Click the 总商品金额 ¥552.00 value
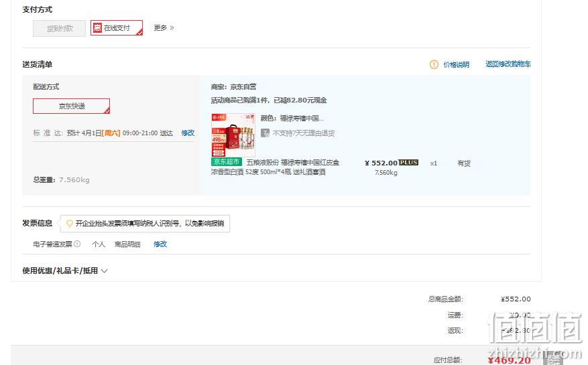588x365 pixels. (x=516, y=299)
